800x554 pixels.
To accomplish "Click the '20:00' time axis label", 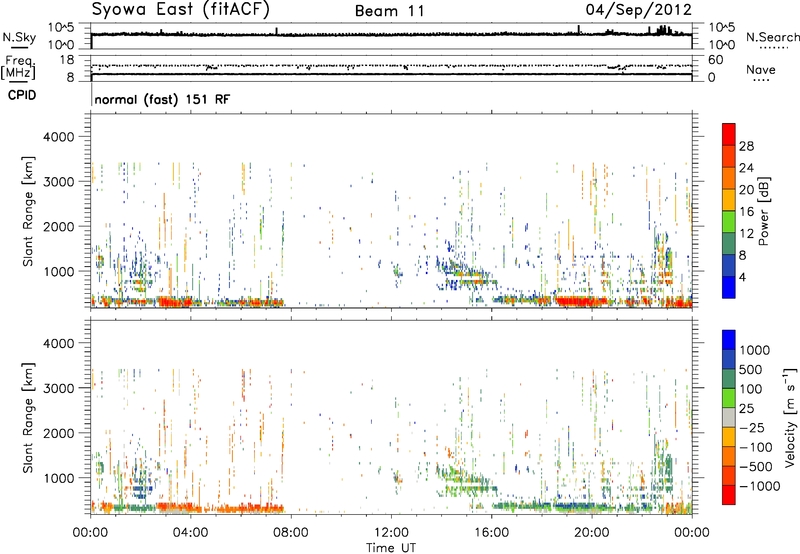I will click(x=591, y=533).
